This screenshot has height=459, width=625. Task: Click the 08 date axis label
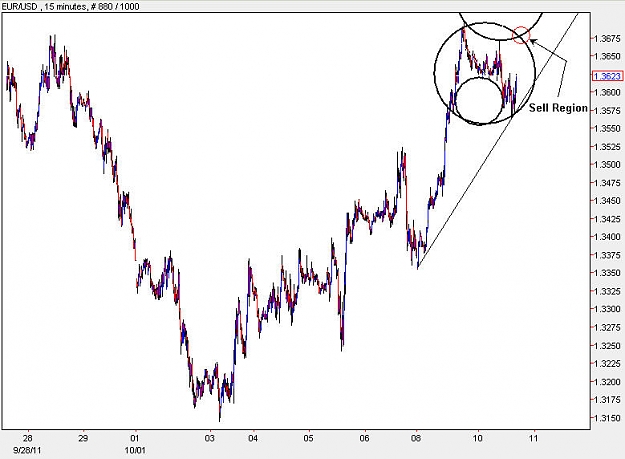pos(416,438)
